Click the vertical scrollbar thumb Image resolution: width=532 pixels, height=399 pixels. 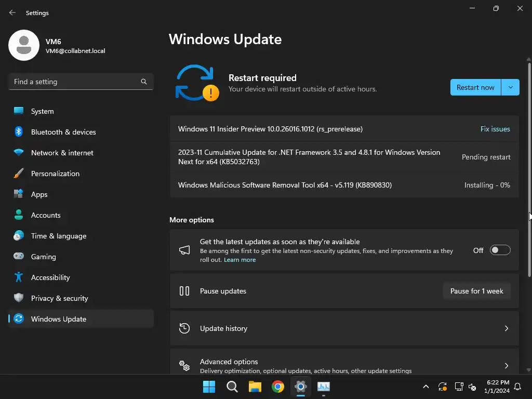click(x=529, y=170)
